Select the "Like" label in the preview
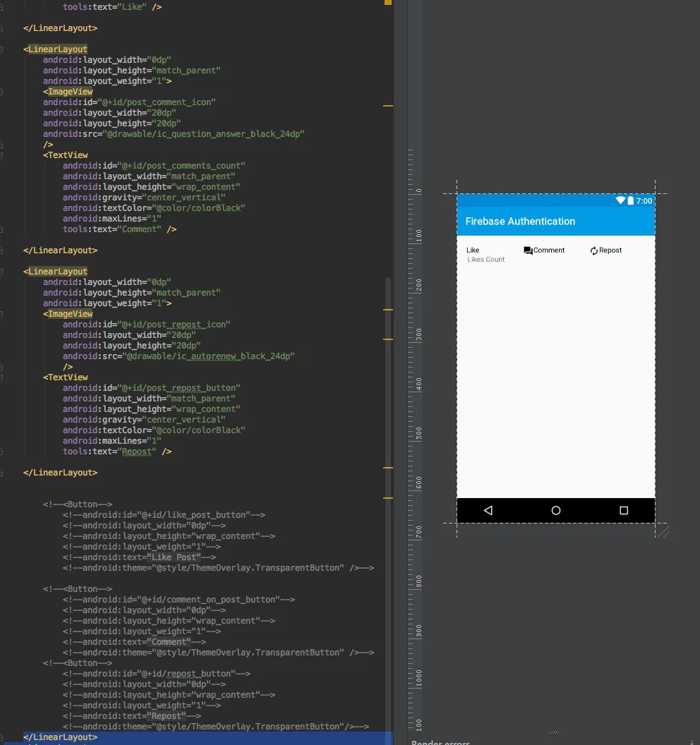 pos(473,250)
